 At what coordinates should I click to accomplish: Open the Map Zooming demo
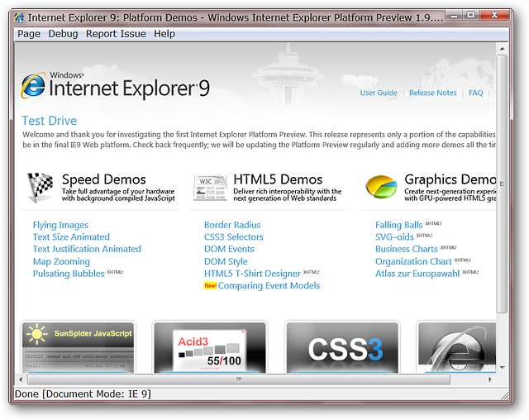pyautogui.click(x=61, y=261)
